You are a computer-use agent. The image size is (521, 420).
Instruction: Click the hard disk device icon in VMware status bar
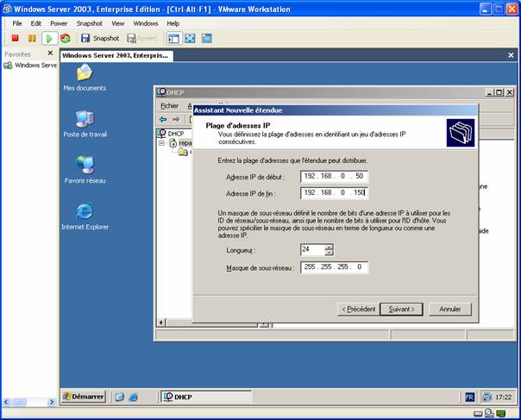[478, 414]
